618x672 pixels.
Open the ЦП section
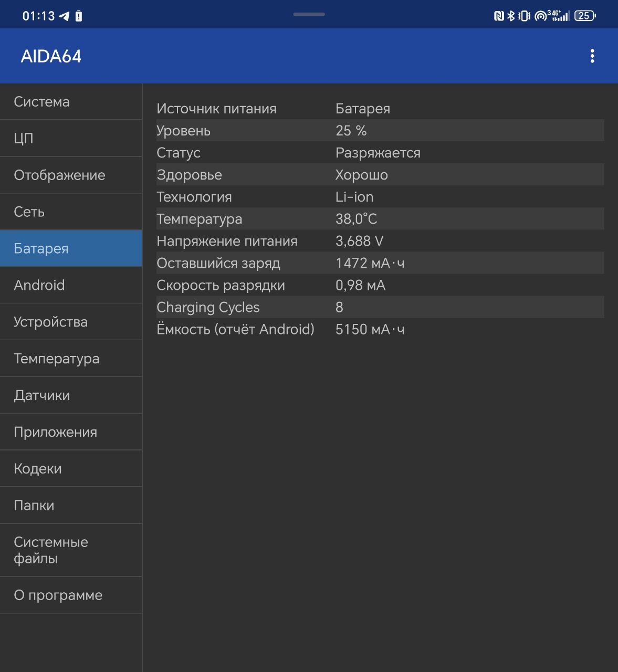[71, 139]
